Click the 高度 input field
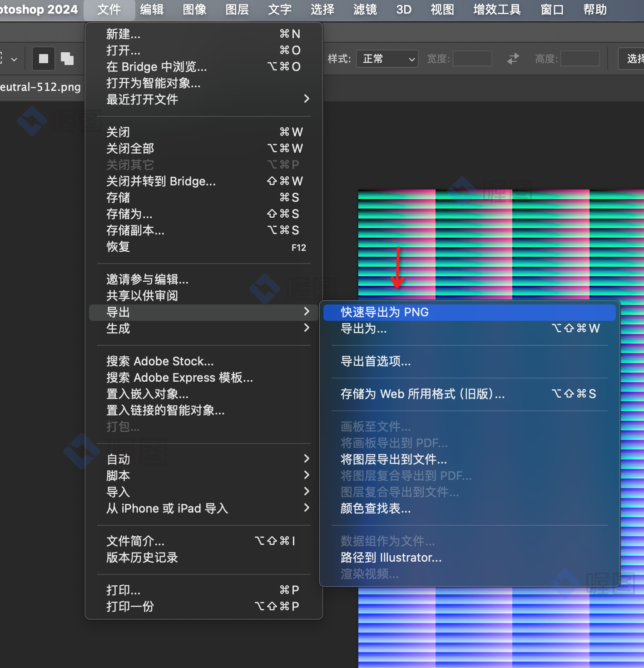644x668 pixels. pos(580,59)
